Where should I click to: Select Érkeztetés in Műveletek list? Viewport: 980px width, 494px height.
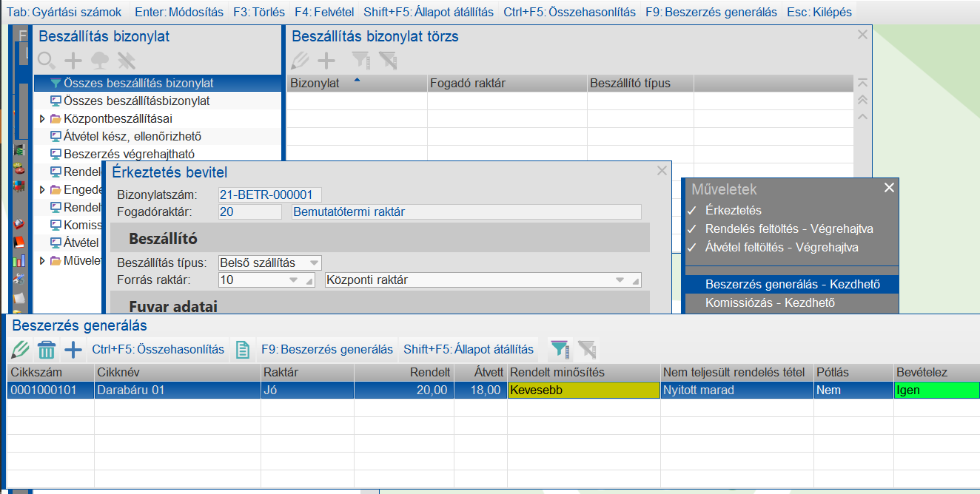click(x=792, y=210)
